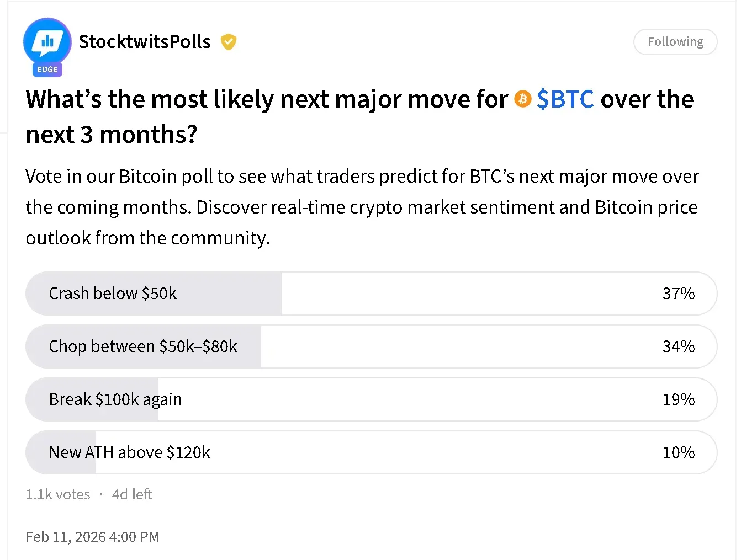Click the 10% result percentage

(678, 452)
